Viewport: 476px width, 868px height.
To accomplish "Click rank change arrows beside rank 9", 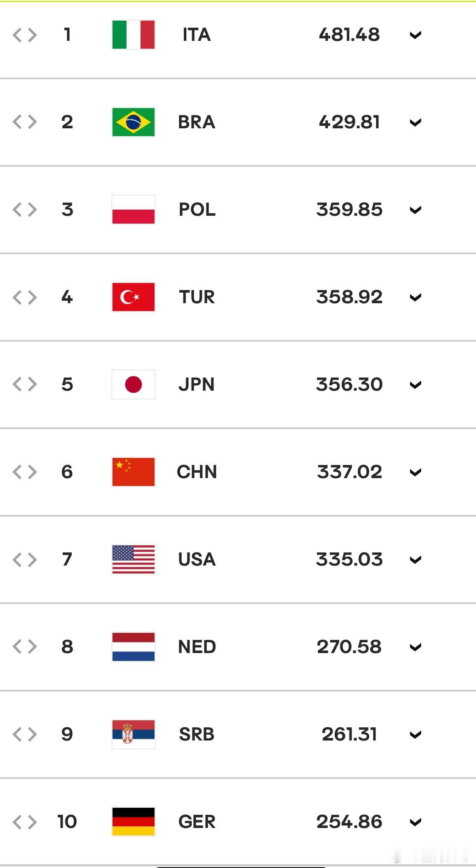I will pyautogui.click(x=25, y=734).
